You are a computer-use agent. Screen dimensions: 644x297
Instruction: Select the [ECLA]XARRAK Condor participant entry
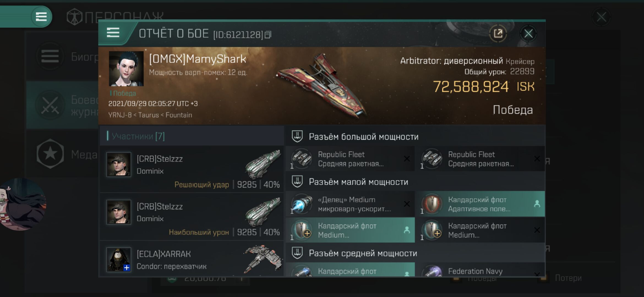(x=192, y=259)
